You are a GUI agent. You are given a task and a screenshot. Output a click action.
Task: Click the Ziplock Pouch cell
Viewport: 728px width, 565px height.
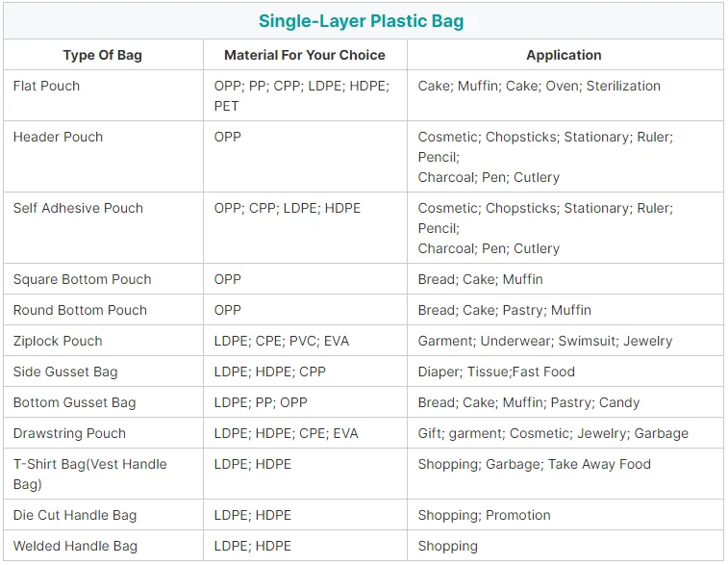[57, 341]
